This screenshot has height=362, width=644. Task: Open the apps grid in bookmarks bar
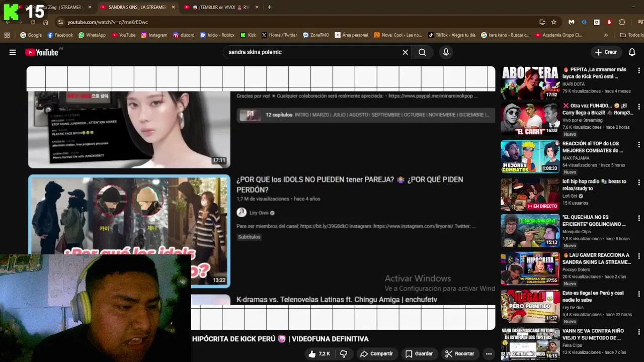click(7, 35)
